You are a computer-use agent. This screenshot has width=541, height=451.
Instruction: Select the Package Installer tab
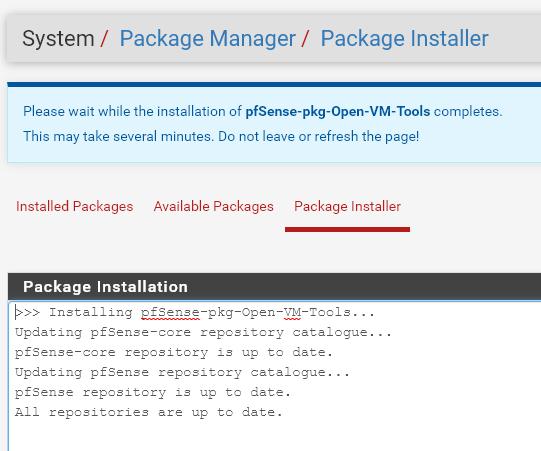click(347, 206)
